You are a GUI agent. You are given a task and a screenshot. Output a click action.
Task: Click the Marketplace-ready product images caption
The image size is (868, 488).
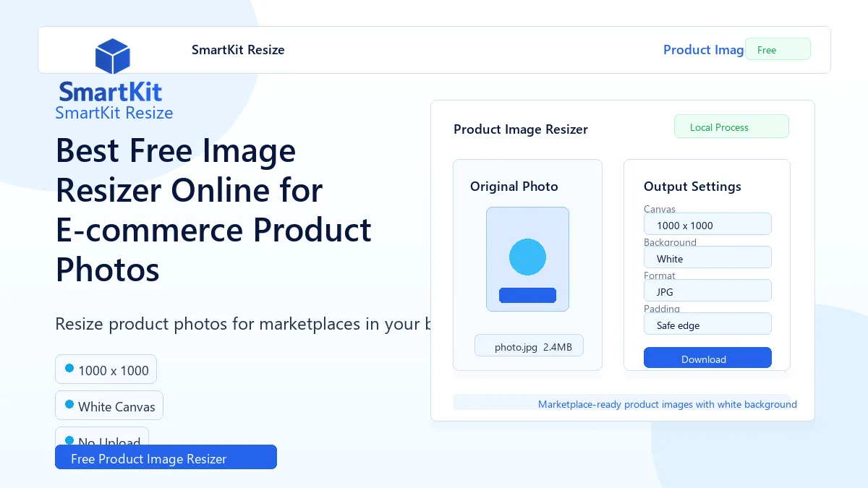pos(668,404)
